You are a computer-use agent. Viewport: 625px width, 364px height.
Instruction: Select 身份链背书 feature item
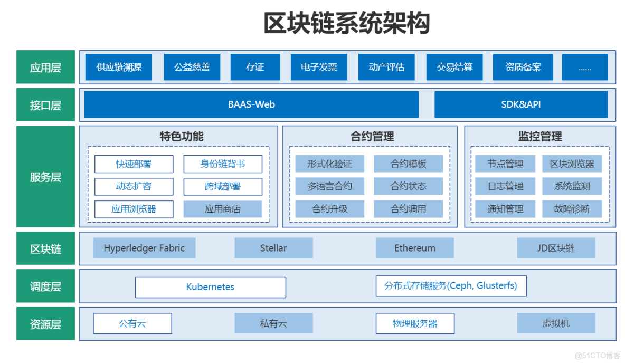coord(223,164)
